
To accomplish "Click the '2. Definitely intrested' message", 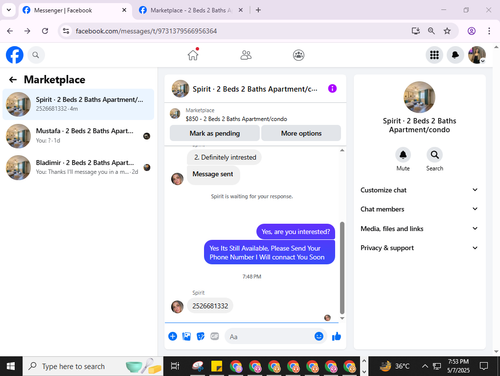I will tap(225, 157).
